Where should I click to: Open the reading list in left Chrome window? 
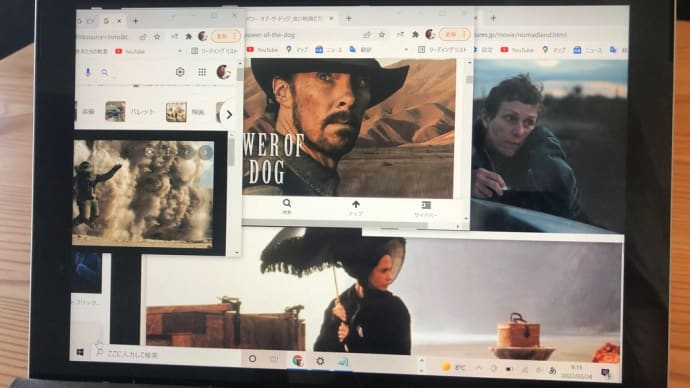pyautogui.click(x=214, y=51)
